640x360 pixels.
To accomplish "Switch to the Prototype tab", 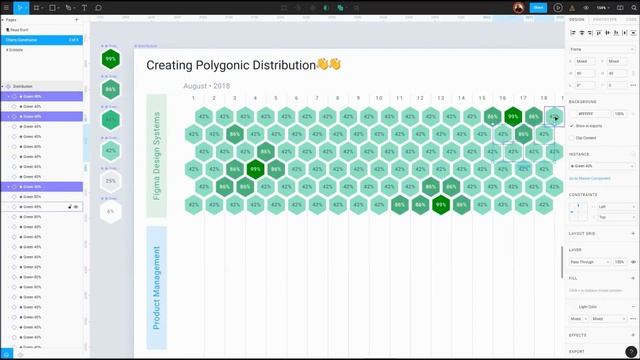I will (605, 20).
